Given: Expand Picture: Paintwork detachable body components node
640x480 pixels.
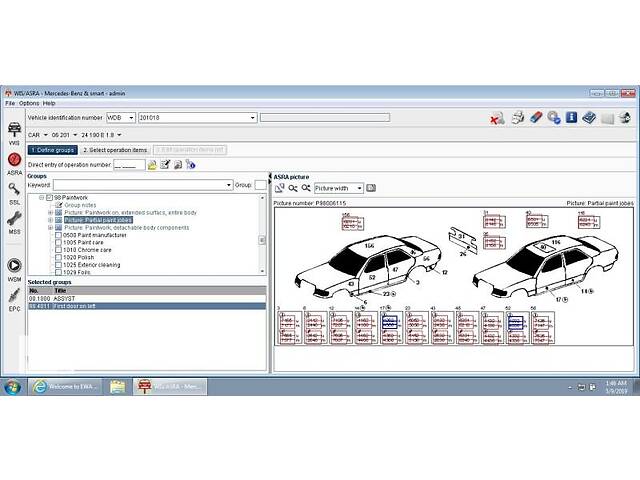Looking at the screenshot, I should click(x=51, y=227).
